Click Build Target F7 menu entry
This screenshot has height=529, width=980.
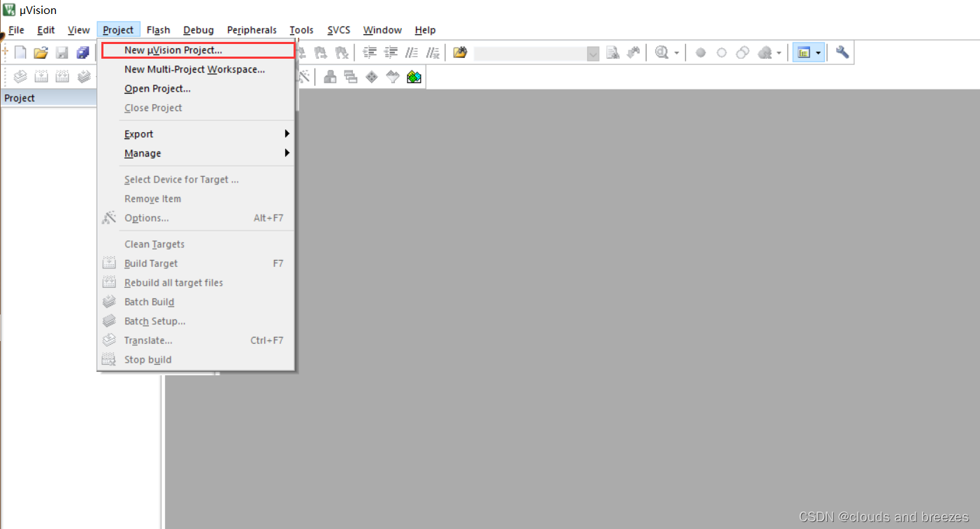pyautogui.click(x=196, y=263)
